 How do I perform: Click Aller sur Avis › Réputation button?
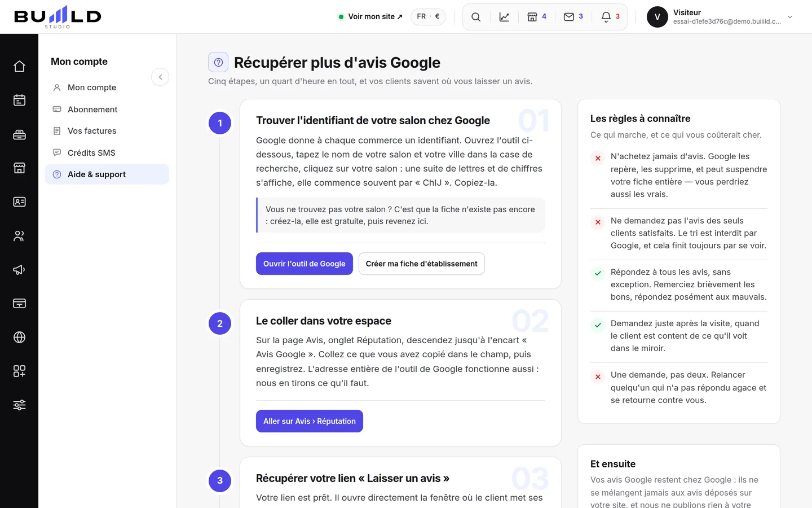[x=310, y=421]
